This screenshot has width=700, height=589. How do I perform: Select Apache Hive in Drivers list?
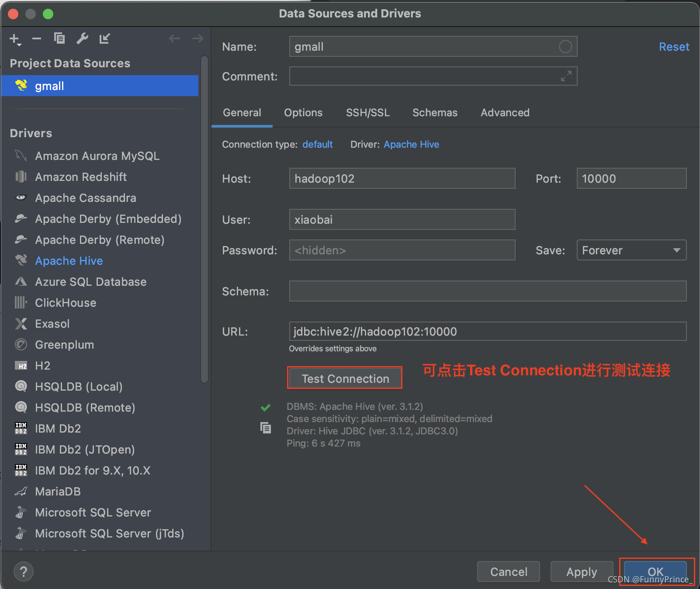(69, 261)
